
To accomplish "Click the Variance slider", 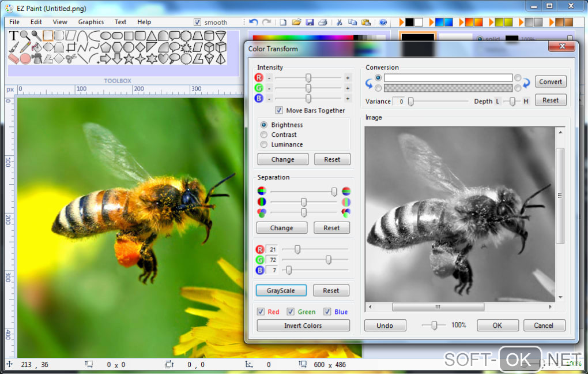I will [x=438, y=102].
